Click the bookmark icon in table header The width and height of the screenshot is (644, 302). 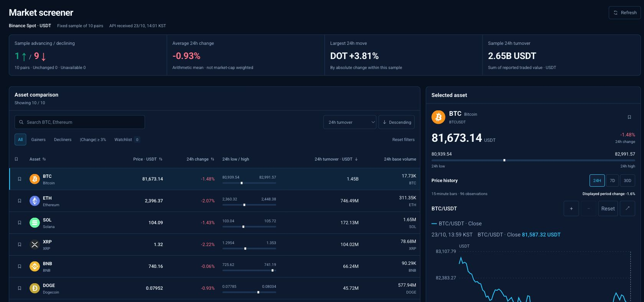[x=16, y=159]
